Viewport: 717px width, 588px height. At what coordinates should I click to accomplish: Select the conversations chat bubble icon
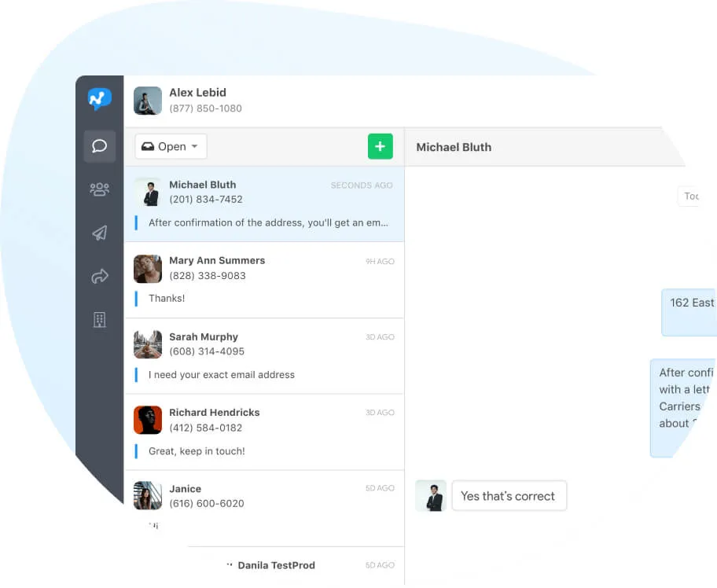click(100, 146)
